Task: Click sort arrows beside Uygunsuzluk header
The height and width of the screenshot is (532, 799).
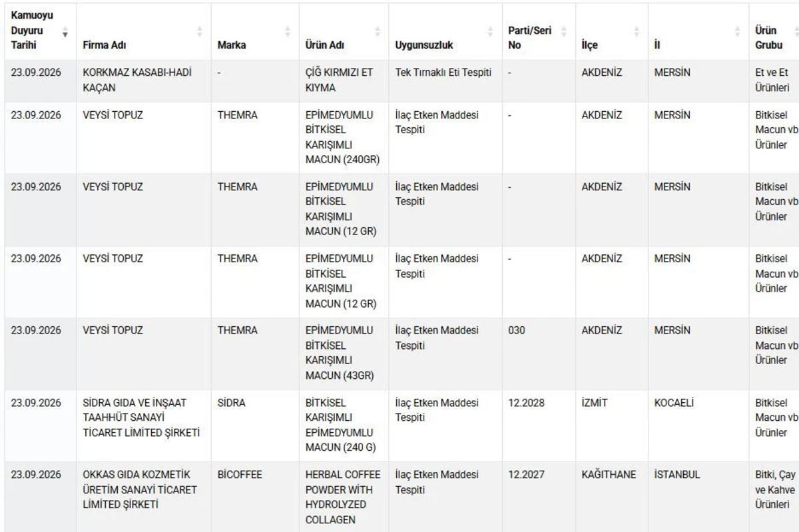Action: tap(491, 31)
